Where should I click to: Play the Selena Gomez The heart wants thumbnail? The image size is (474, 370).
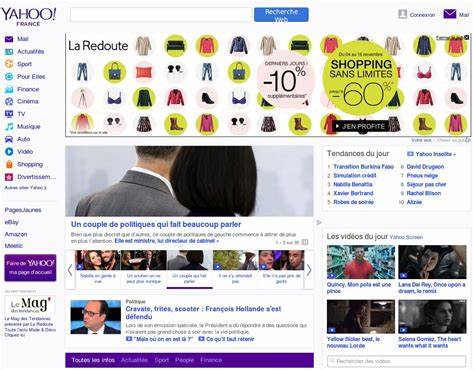click(432, 317)
